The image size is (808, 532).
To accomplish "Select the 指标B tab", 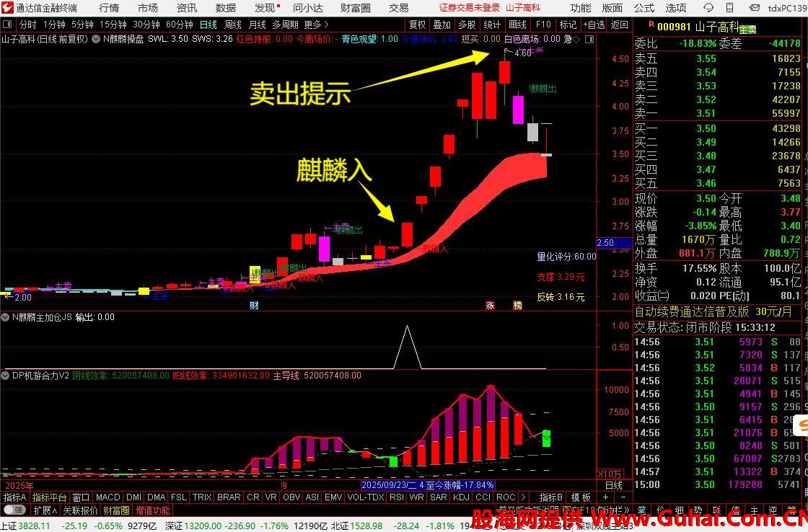I will point(551,497).
